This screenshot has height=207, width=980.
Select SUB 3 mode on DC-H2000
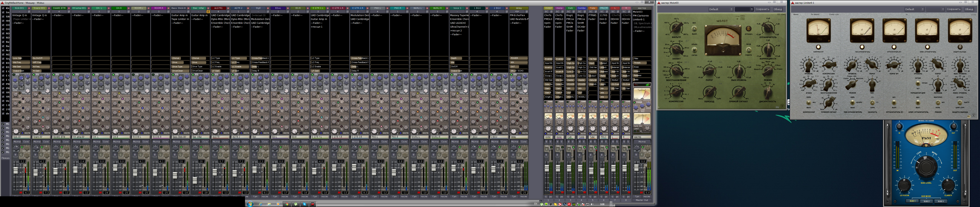click(x=940, y=201)
